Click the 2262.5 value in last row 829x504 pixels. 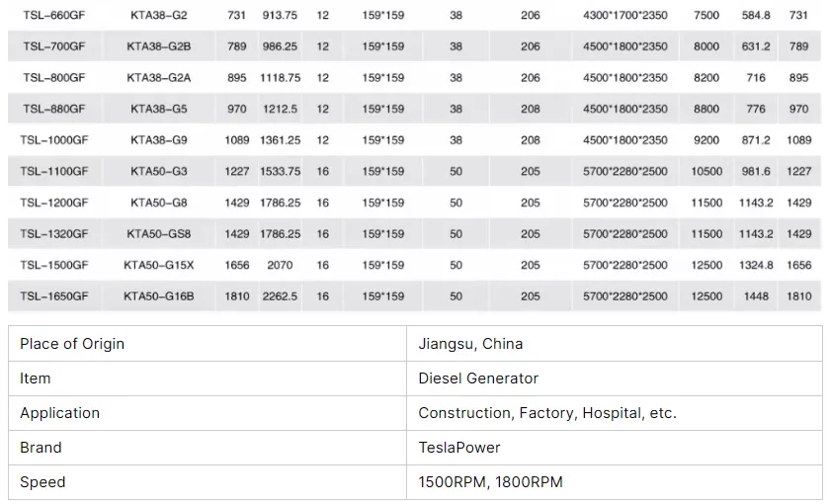coord(280,296)
